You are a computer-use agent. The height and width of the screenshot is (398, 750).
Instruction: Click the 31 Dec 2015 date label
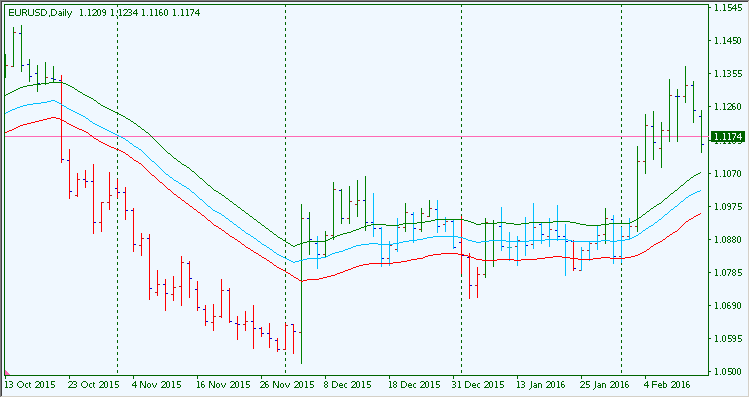coord(479,385)
